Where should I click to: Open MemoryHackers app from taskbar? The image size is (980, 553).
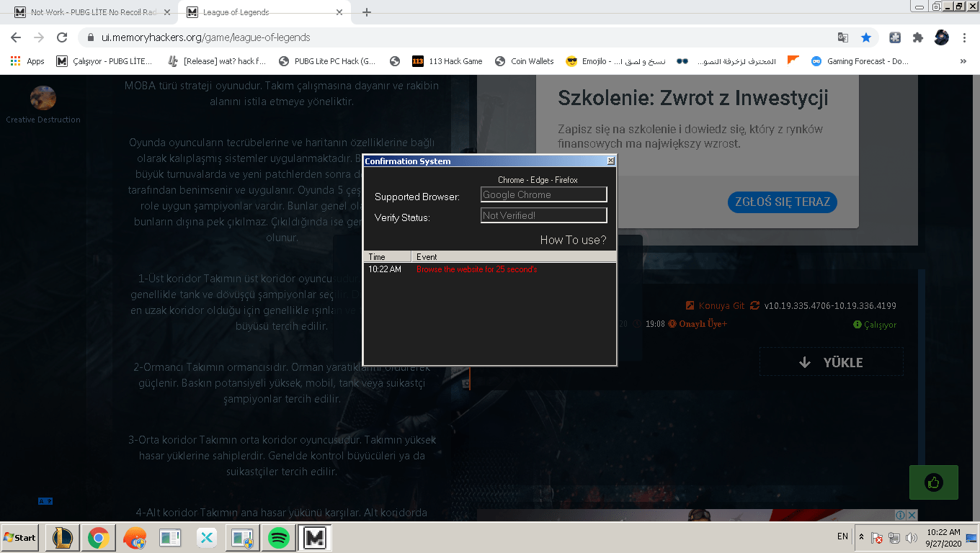(x=314, y=537)
